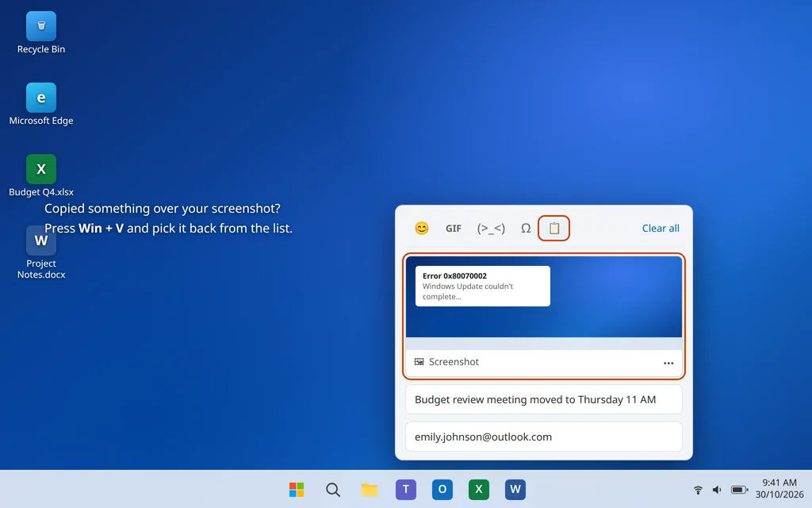
Task: Click the Screenshot label in clipboard item
Action: coord(454,362)
